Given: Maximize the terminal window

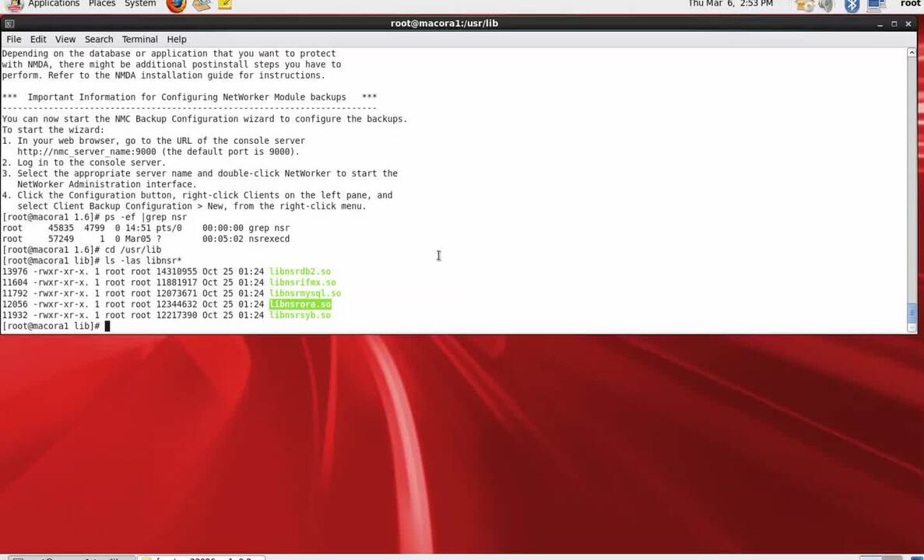Looking at the screenshot, I should (x=894, y=23).
